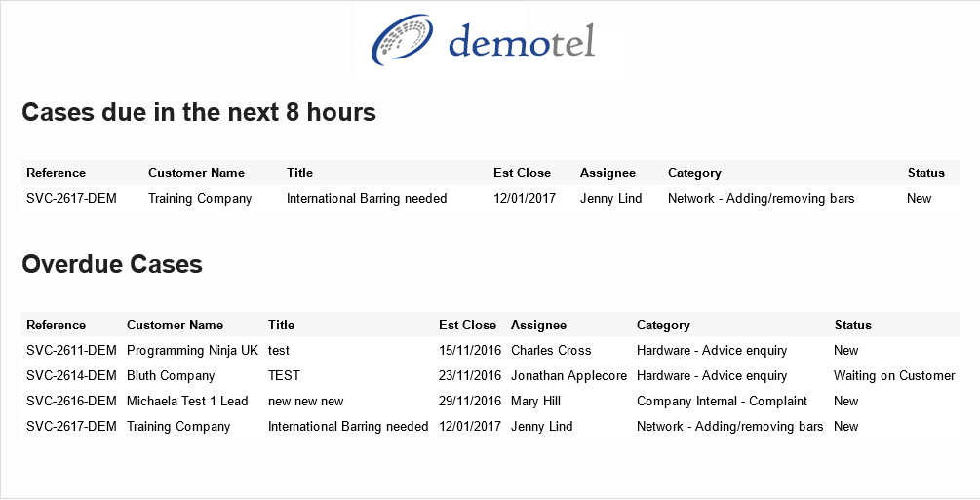Select the 'Overdue Cases' heading

coord(112,264)
